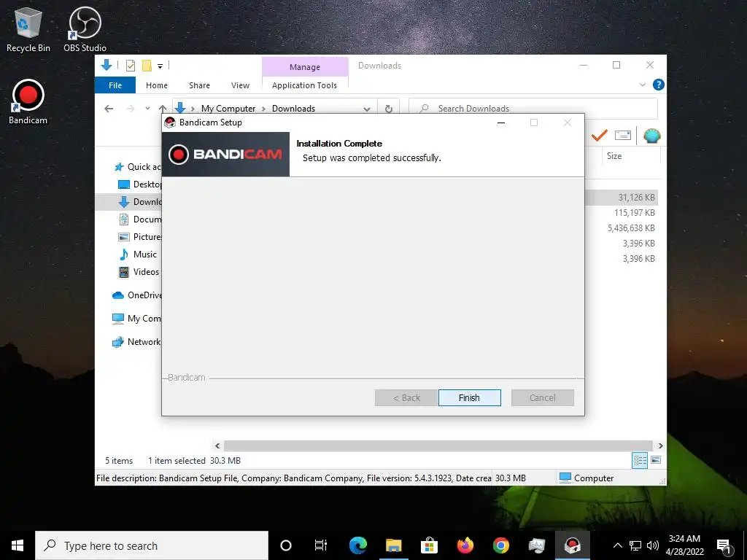Screen dimensions: 747x560
Task: Select the selected file sized 31,126 KB
Action: [636, 198]
